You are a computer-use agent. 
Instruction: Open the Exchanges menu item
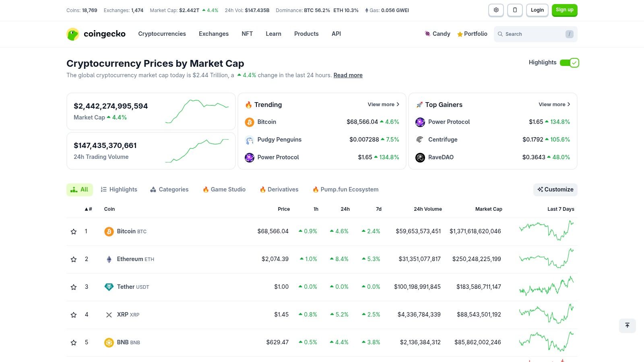[x=214, y=34]
